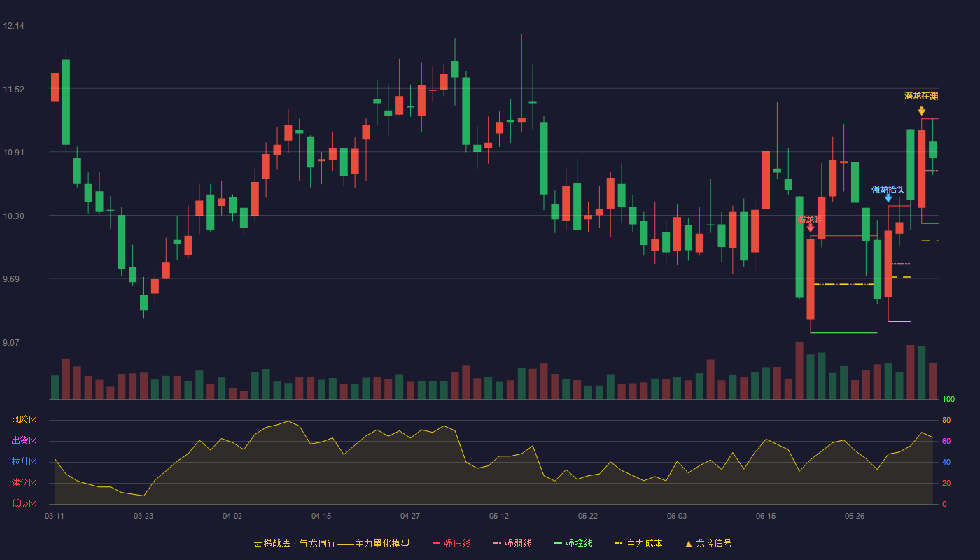Click the long red candlestick below 假龙吟 arrow

(811, 279)
